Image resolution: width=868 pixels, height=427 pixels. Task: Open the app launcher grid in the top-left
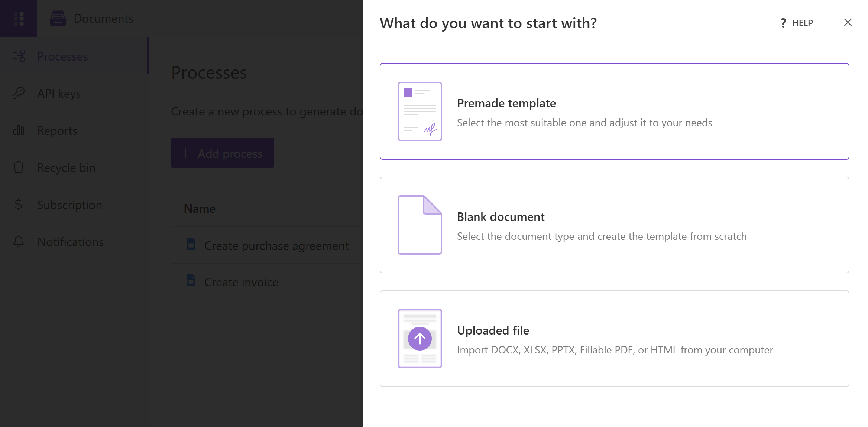[19, 18]
